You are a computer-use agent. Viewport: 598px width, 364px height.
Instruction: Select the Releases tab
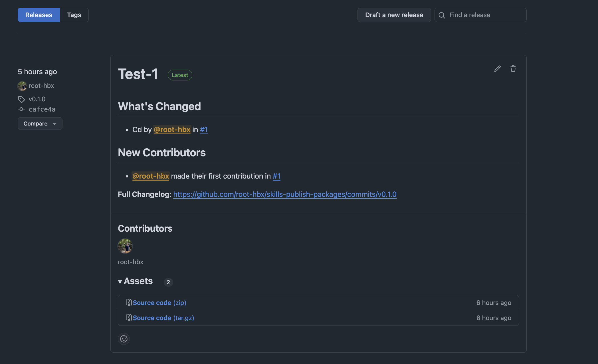(x=39, y=15)
